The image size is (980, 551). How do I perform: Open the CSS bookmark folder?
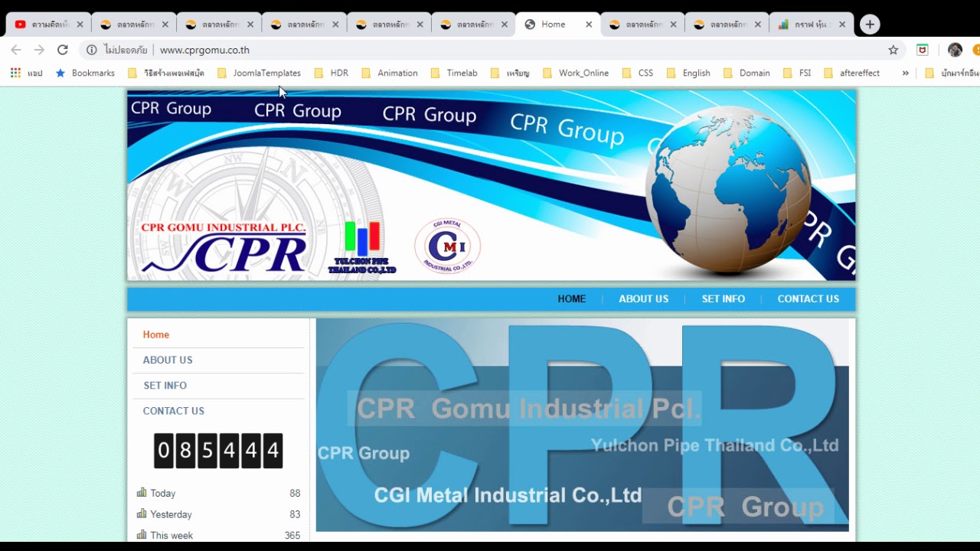point(637,73)
